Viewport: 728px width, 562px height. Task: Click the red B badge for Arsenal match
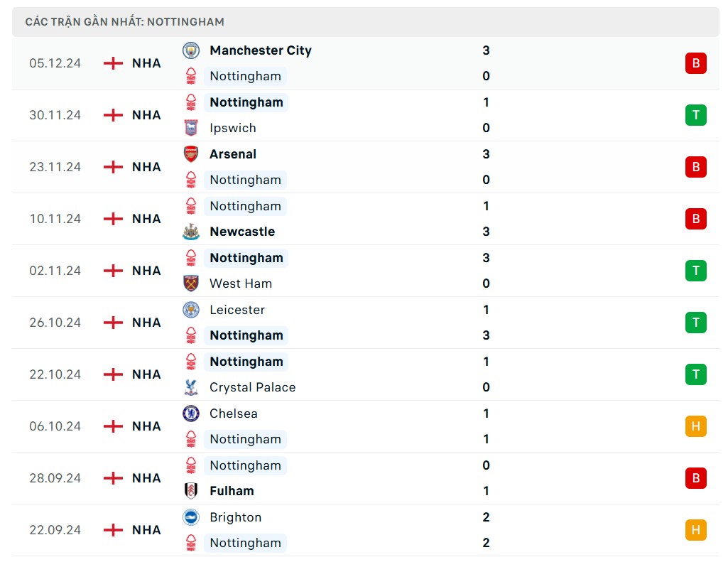tap(695, 167)
